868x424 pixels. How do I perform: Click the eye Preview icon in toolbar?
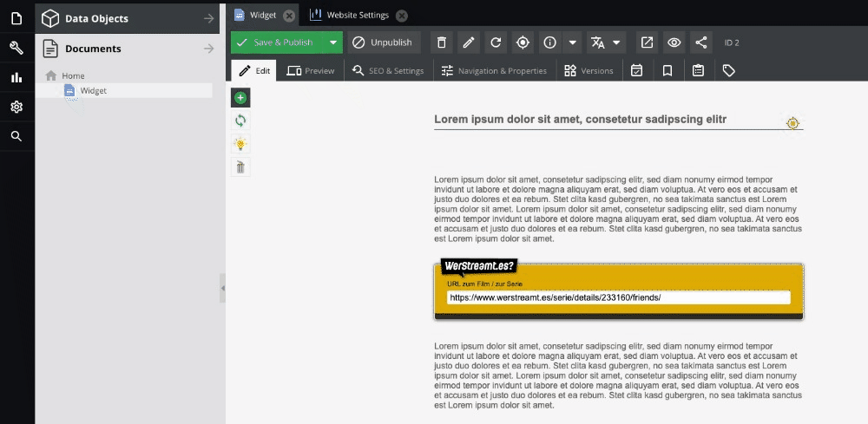(x=674, y=42)
